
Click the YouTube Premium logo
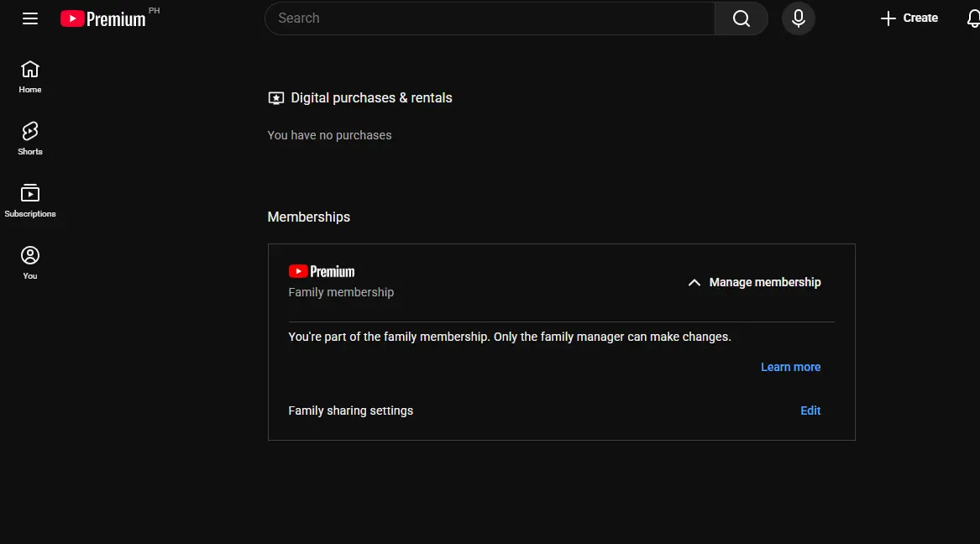103,18
